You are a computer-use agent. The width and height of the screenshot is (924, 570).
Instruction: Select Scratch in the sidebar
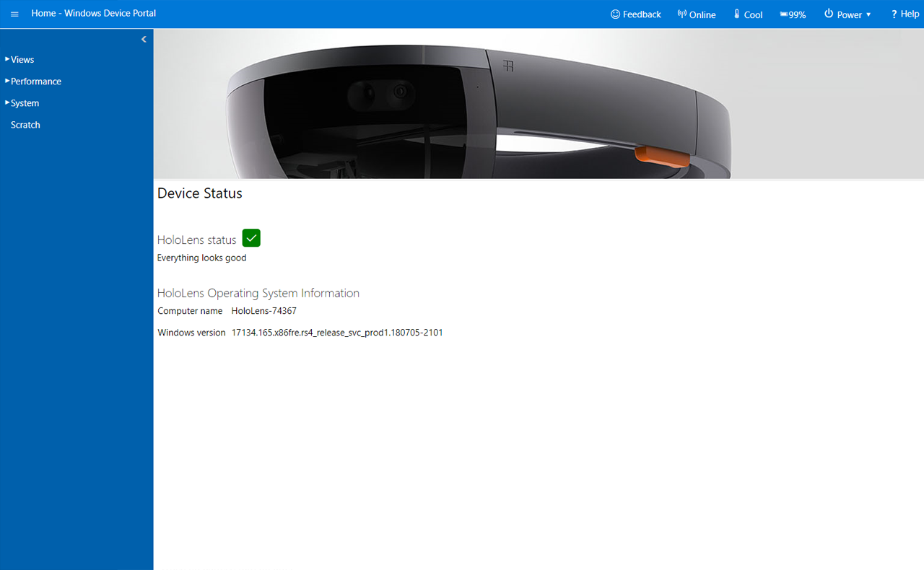coord(25,125)
